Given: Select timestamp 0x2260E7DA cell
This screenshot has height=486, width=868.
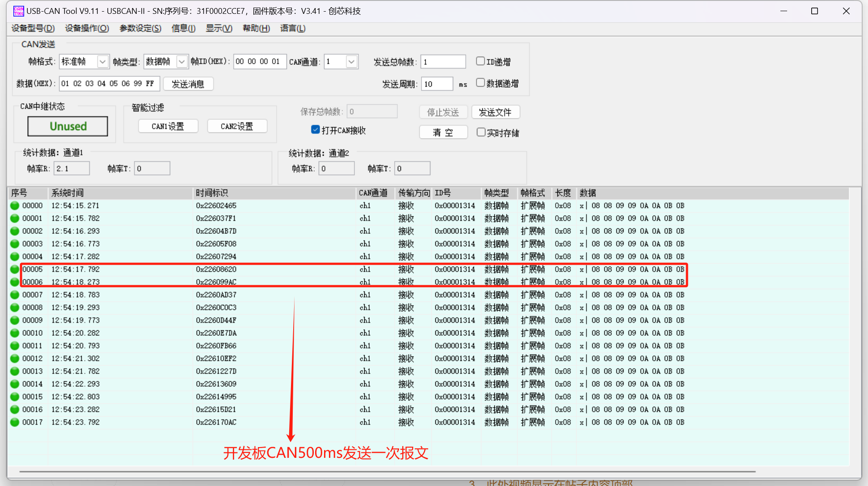Looking at the screenshot, I should coord(216,333).
